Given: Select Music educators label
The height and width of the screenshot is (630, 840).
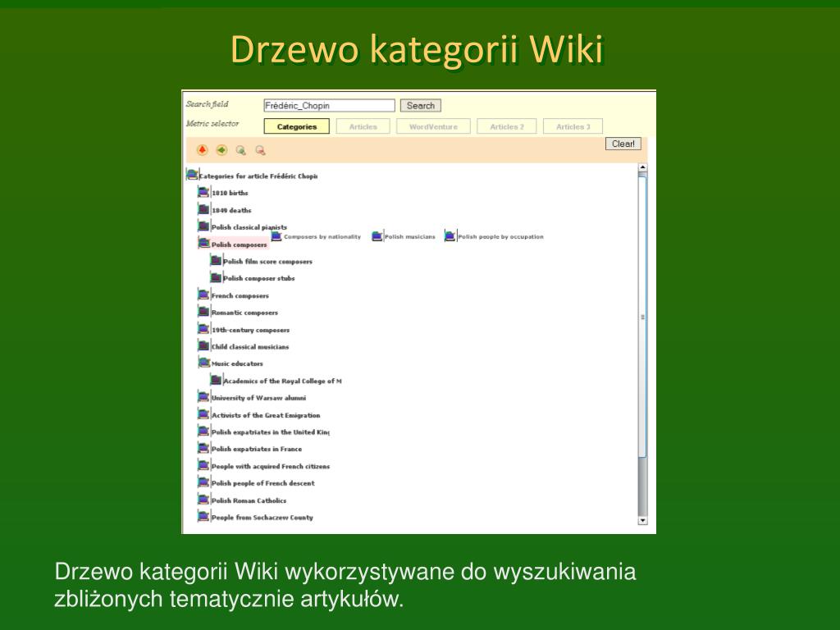Looking at the screenshot, I should (237, 363).
